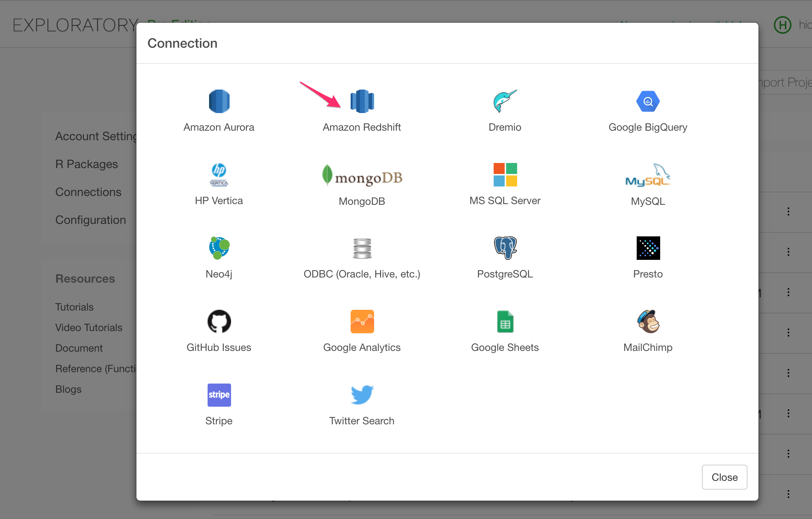Image resolution: width=812 pixels, height=519 pixels.
Task: Open the Tutorials resource link
Action: click(74, 307)
